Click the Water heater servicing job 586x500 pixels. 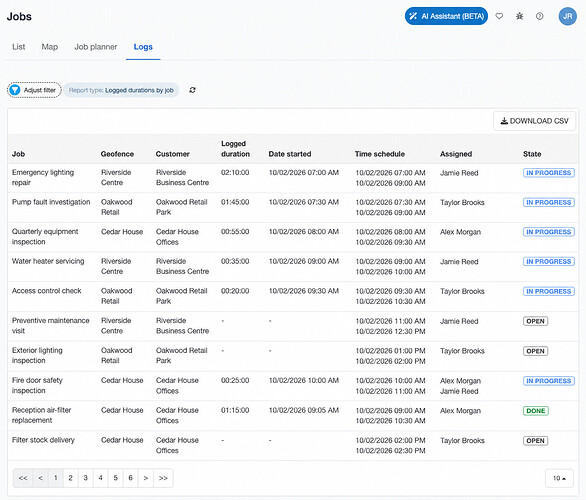48,261
